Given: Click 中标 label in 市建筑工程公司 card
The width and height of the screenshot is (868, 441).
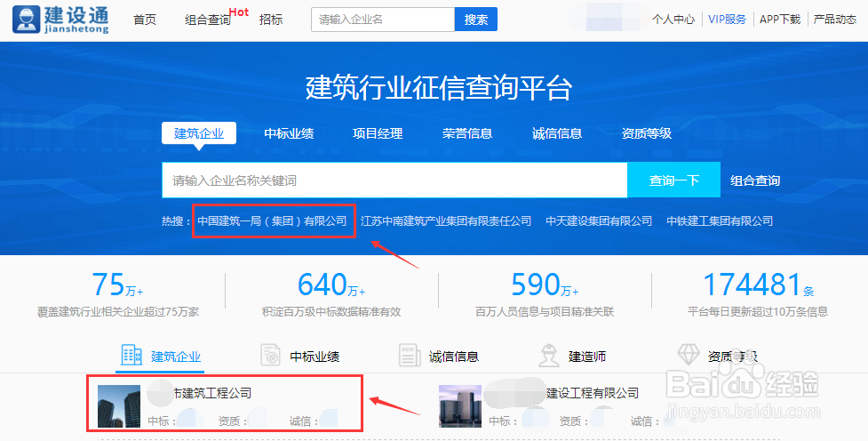Looking at the screenshot, I should pos(163,421).
